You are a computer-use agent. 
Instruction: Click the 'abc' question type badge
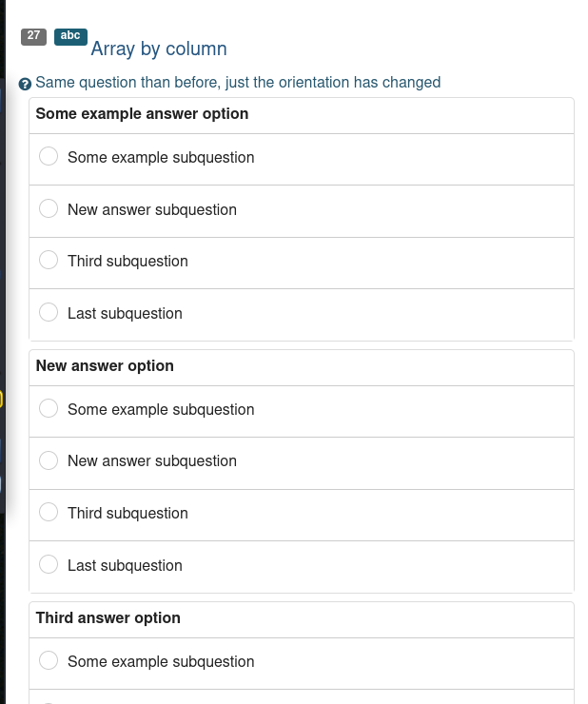click(x=70, y=36)
